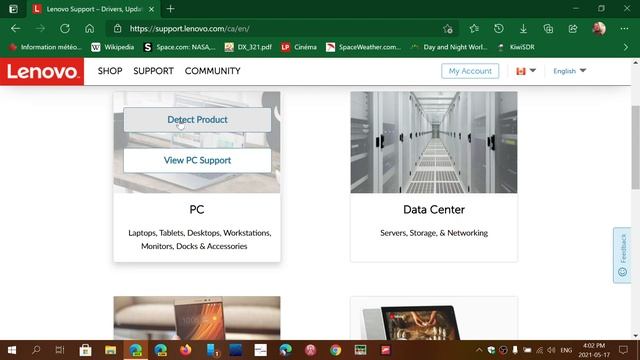Add this page to favorites star
Screen dimensions: 640x360
coord(448,29)
